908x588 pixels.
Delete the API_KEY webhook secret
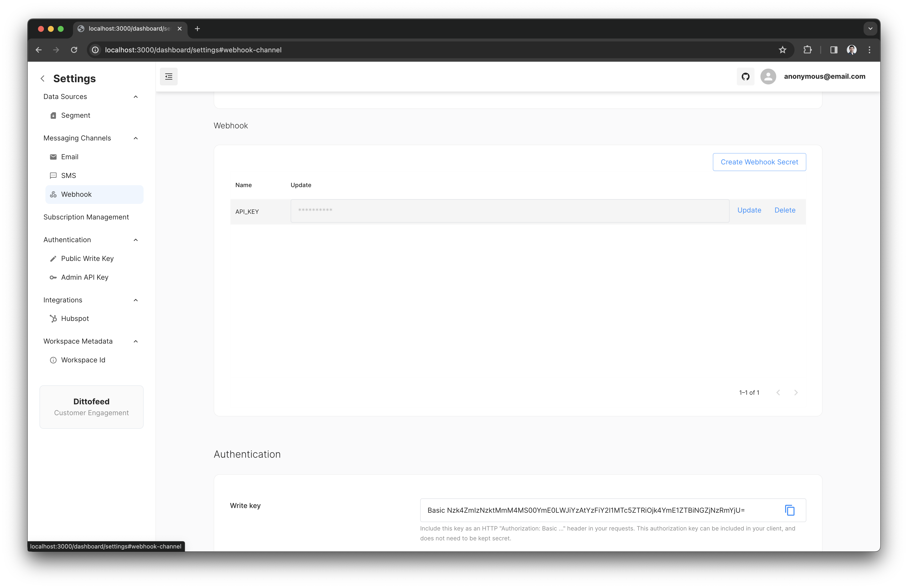[784, 210]
